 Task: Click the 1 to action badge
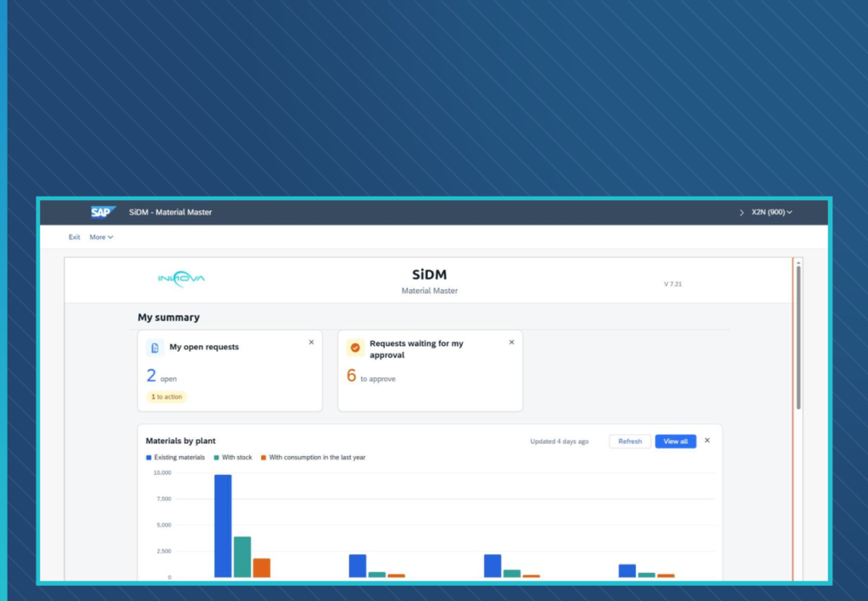tap(167, 397)
